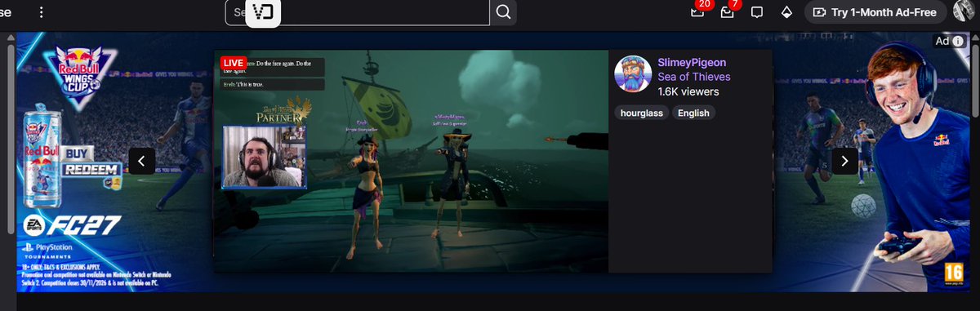The height and width of the screenshot is (311, 980).
Task: Focus the search input field
Action: coord(358,12)
